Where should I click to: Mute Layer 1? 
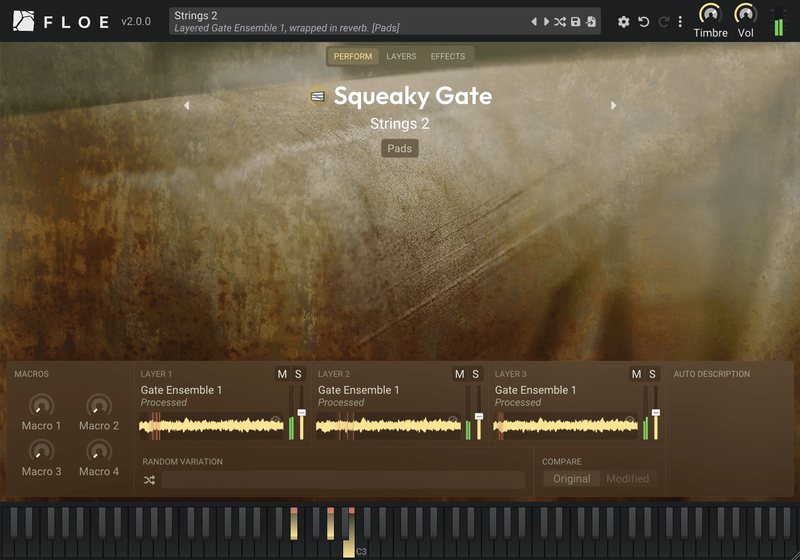[282, 374]
